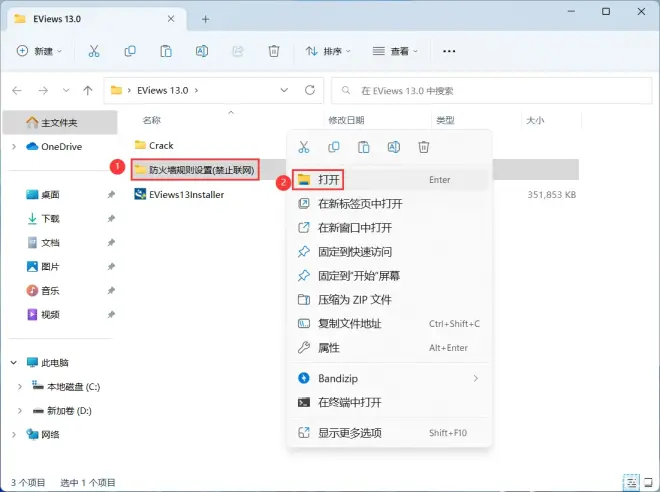Click the Paste icon in the toolbar
The height and width of the screenshot is (492, 660).
(166, 51)
